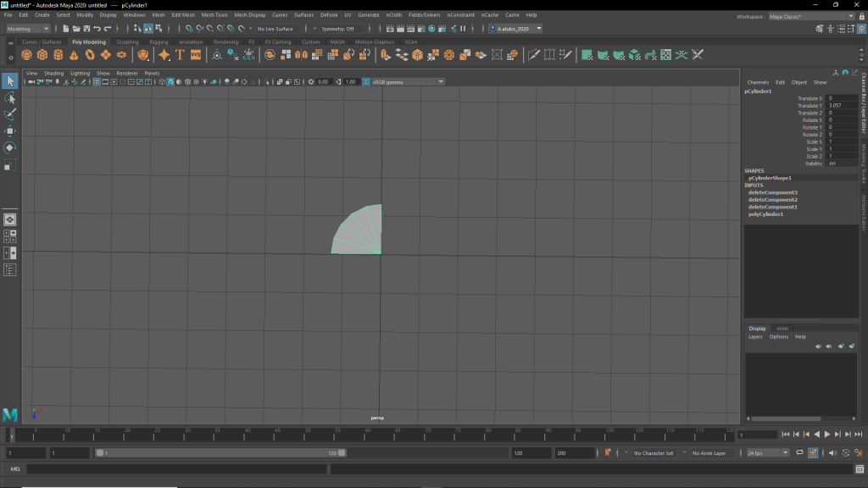This screenshot has height=488, width=868.
Task: Click the SVG import shelf icon
Action: coord(196,55)
